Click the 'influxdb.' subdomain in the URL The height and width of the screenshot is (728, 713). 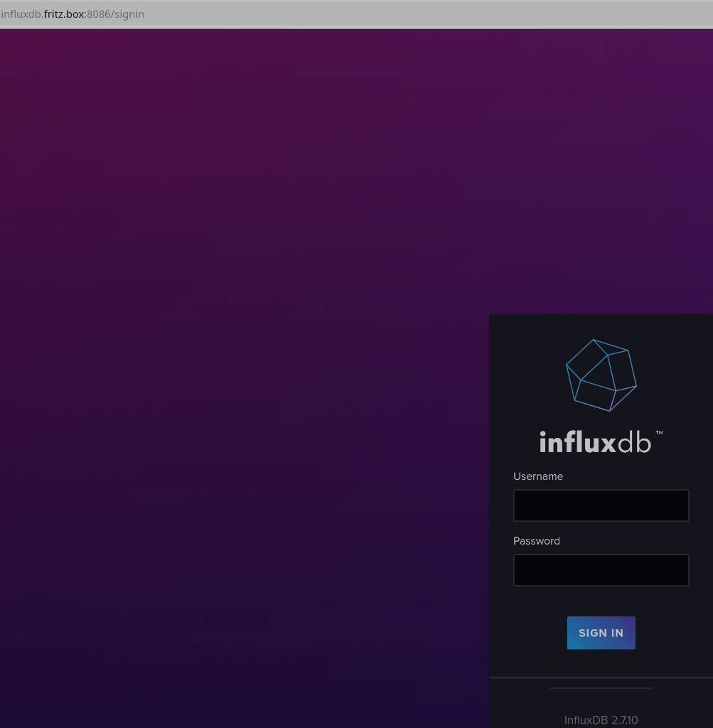click(21, 14)
